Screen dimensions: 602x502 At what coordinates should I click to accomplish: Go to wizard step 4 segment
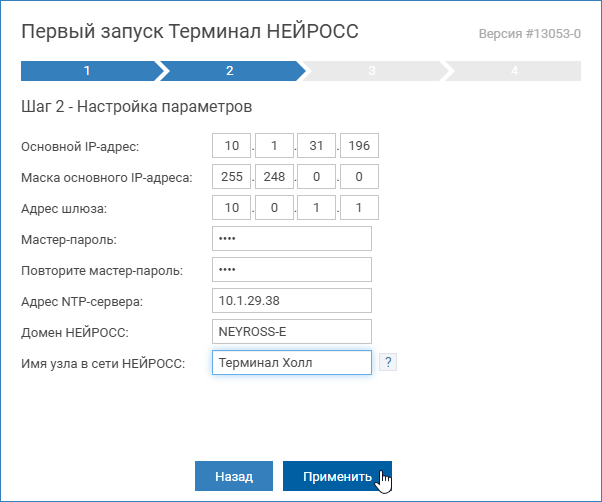[x=514, y=71]
